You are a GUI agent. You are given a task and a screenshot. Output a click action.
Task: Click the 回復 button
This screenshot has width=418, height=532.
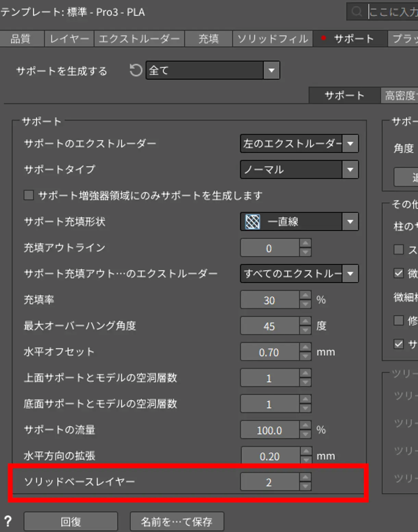pyautogui.click(x=71, y=521)
